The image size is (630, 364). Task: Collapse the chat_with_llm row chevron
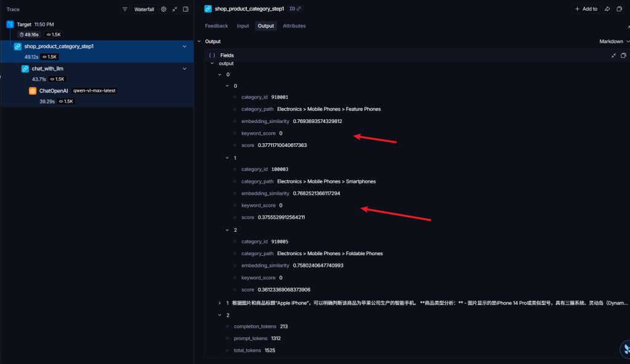click(x=185, y=68)
